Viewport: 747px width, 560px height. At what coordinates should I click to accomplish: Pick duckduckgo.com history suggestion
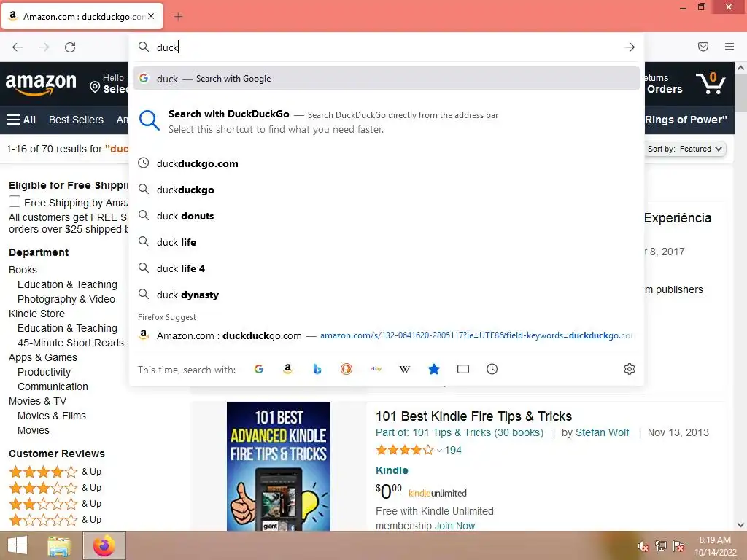[387, 163]
